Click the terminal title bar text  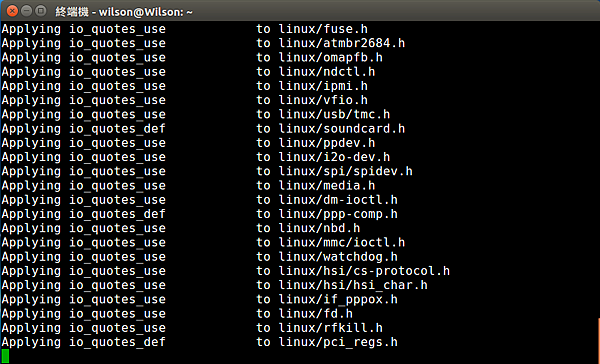124,12
